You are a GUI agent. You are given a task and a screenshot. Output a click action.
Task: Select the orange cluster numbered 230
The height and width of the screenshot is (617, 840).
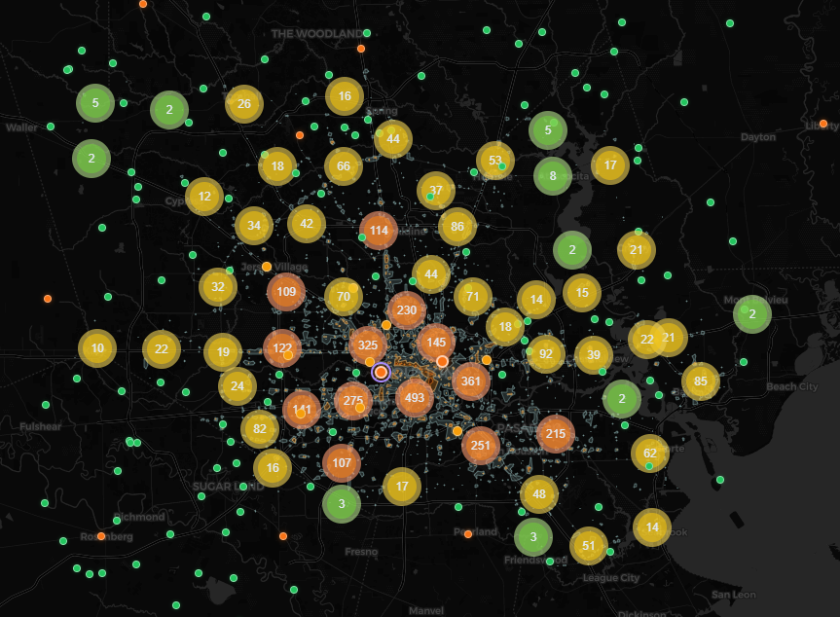[x=407, y=310]
